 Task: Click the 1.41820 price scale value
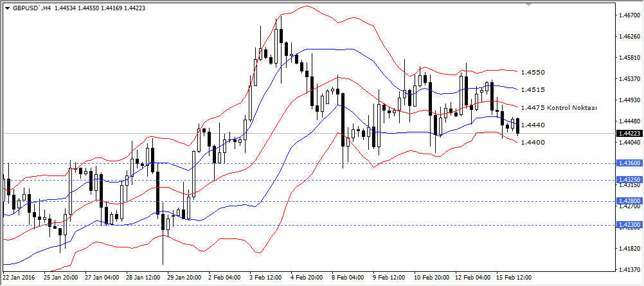click(629, 249)
